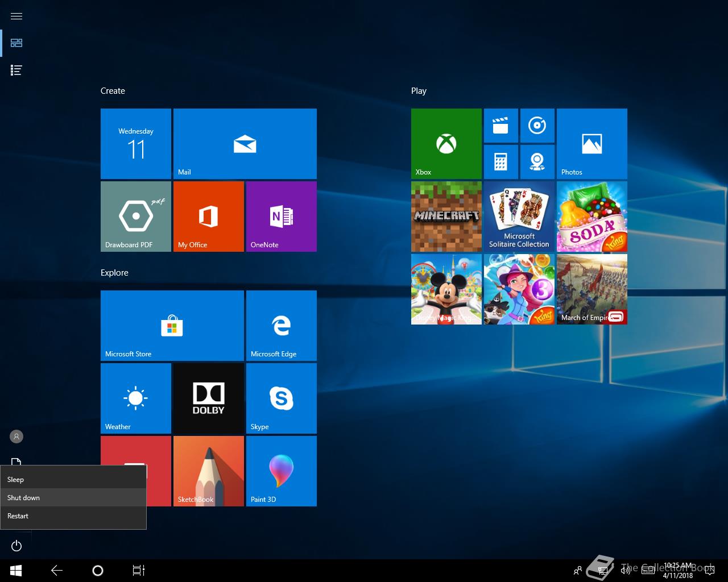Launch the OneNote tile
Image resolution: width=728 pixels, height=582 pixels.
(x=282, y=217)
